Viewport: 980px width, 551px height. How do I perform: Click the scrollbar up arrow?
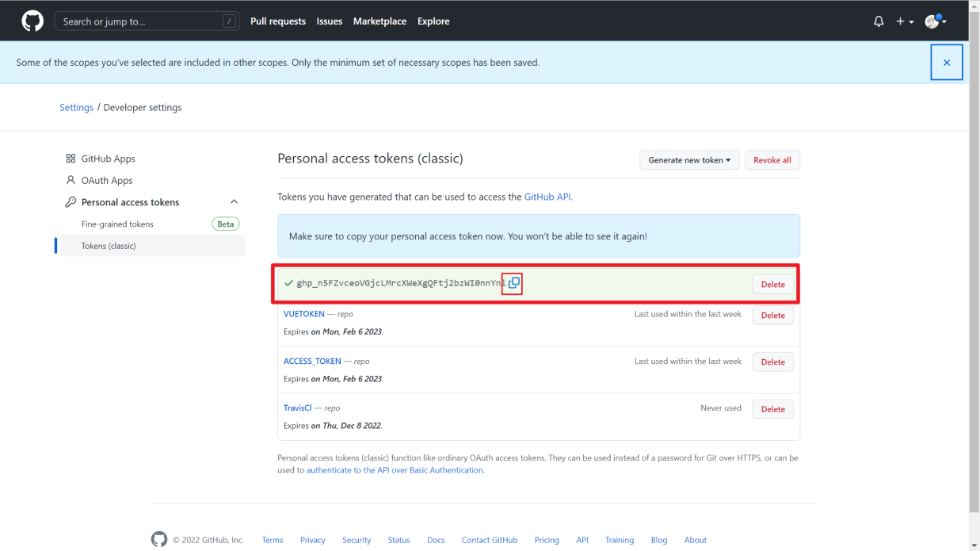[974, 5]
